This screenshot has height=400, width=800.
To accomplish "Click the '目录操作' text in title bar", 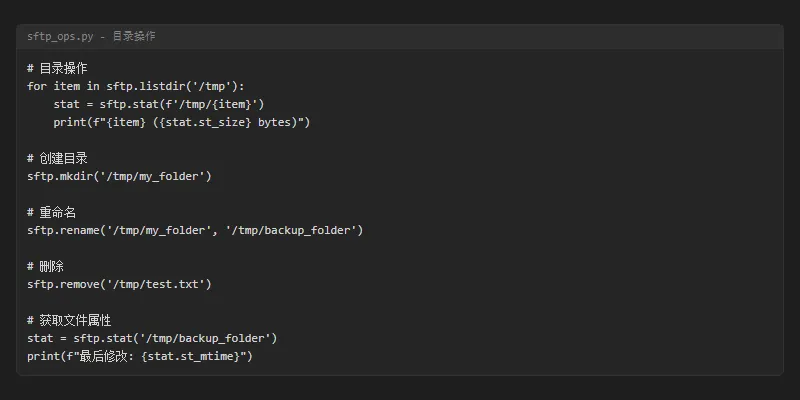I will pyautogui.click(x=134, y=36).
